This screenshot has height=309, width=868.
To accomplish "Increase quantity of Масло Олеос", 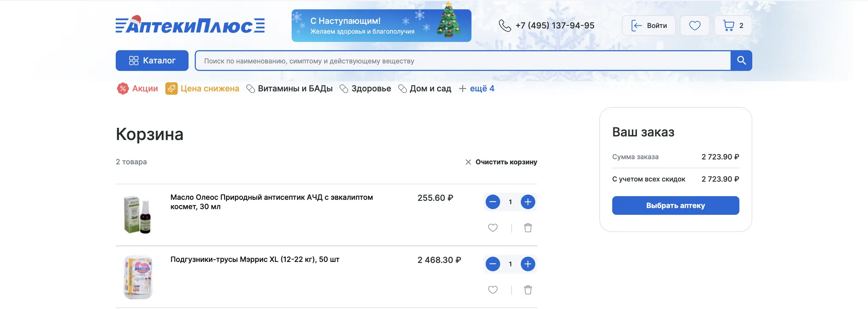I will pyautogui.click(x=528, y=202).
